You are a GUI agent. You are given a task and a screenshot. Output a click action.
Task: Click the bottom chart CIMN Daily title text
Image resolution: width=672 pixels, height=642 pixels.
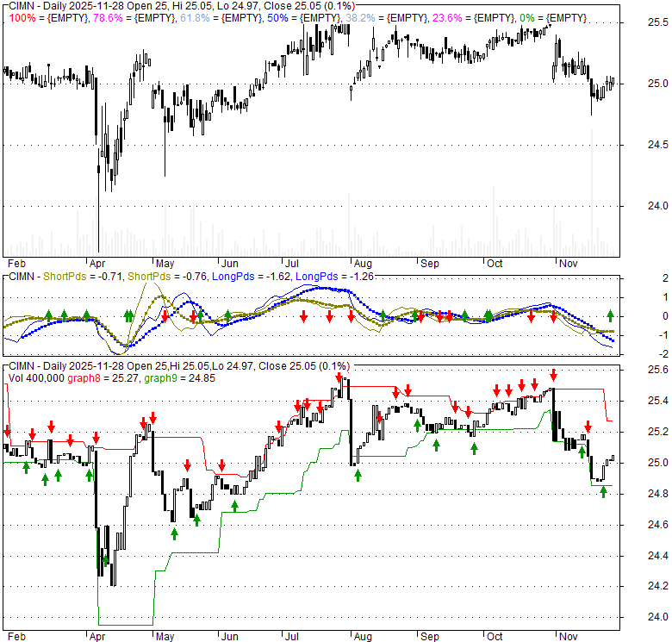(x=179, y=366)
